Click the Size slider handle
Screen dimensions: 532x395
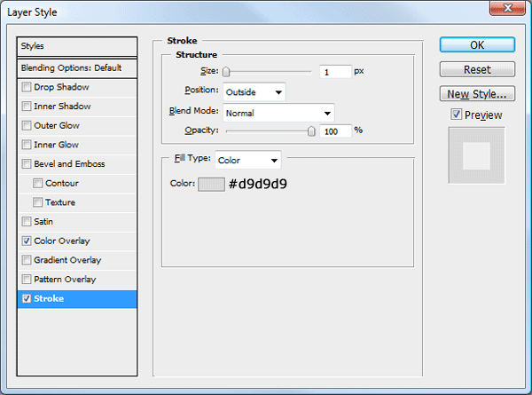tap(226, 72)
